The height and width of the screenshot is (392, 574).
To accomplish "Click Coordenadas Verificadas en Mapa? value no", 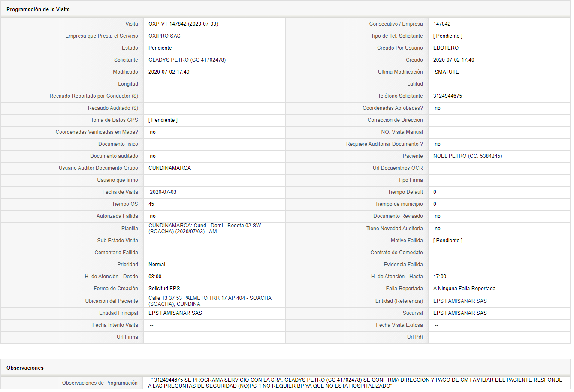I will tap(153, 132).
